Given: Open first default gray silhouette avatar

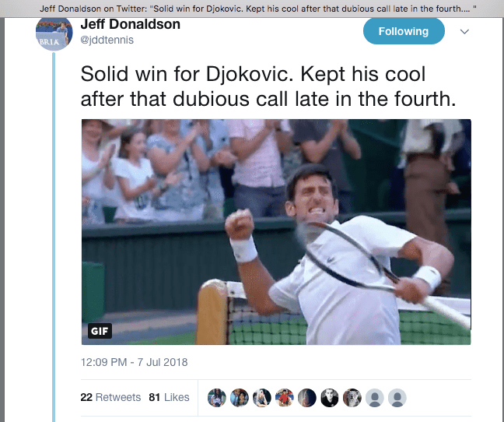Looking at the screenshot, I should point(375,398).
